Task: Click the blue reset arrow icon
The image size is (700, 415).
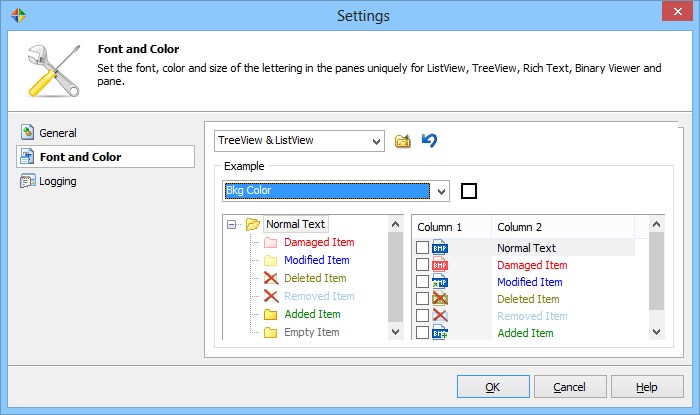Action: (x=429, y=141)
